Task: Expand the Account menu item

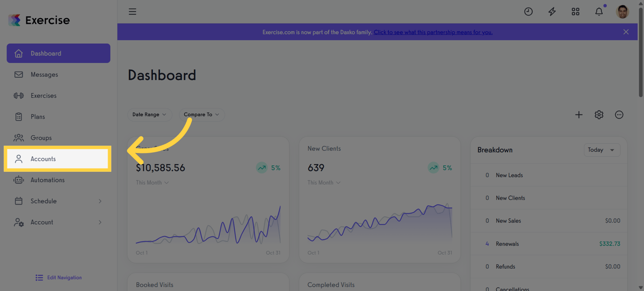Action: pyautogui.click(x=41, y=222)
